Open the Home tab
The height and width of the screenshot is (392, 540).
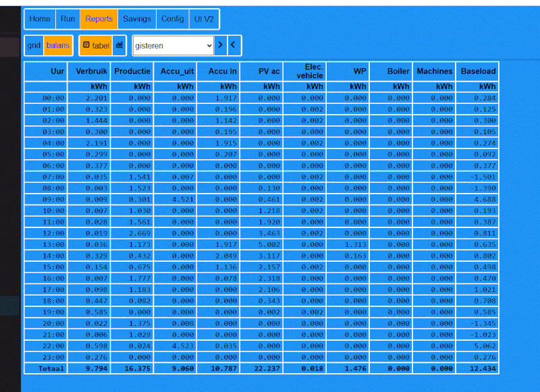(x=40, y=19)
